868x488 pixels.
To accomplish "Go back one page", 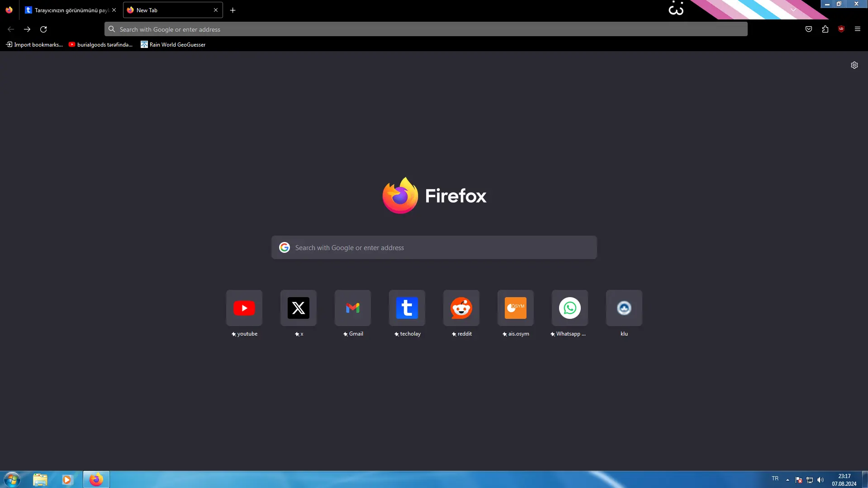I will point(11,29).
